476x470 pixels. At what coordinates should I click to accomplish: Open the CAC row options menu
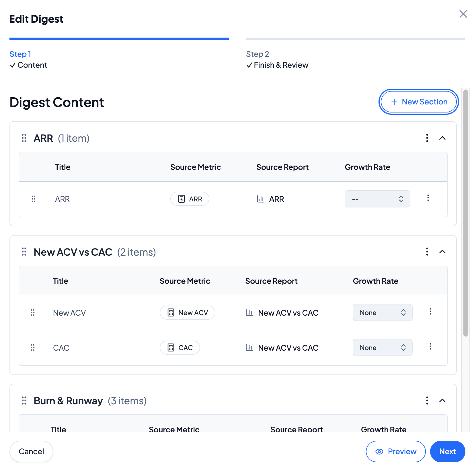(430, 347)
